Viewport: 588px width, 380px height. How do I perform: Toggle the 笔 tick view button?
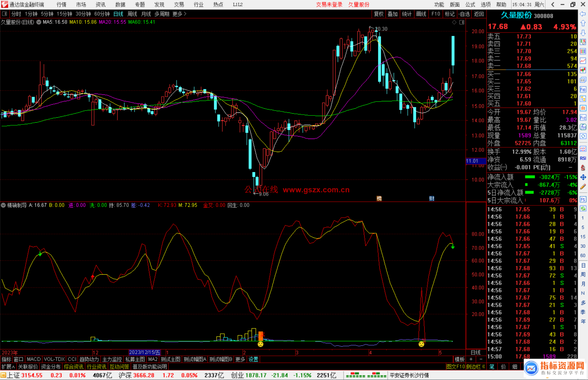point(492,367)
